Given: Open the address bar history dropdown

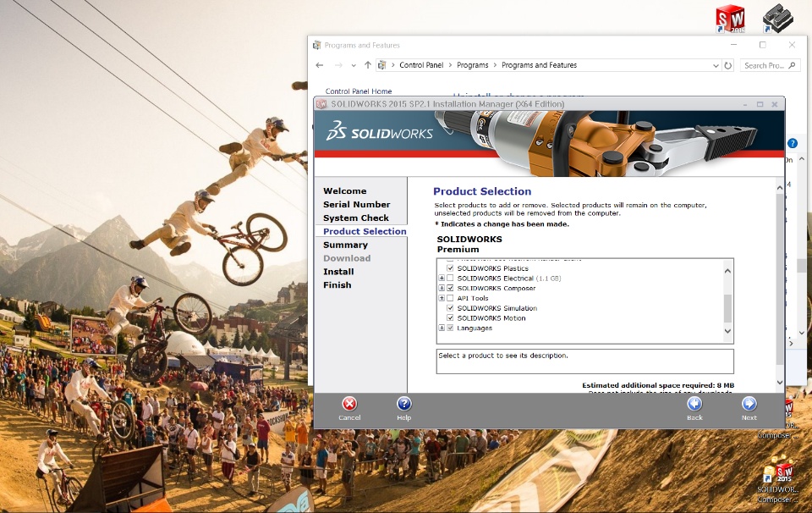Looking at the screenshot, I should [716, 65].
